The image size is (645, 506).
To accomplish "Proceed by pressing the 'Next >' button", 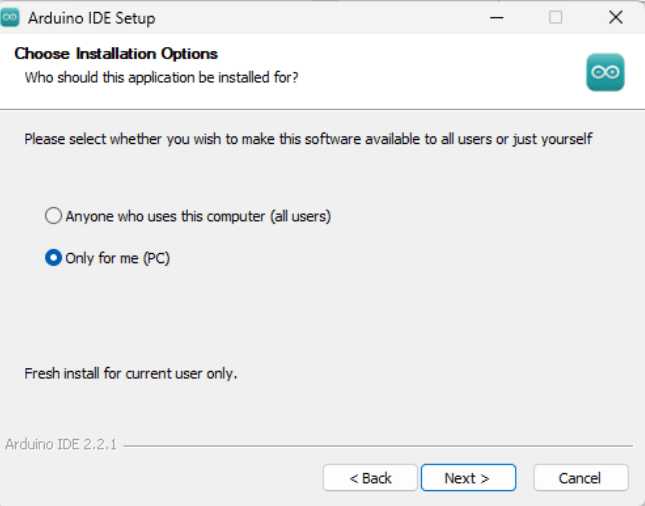I will 468,478.
